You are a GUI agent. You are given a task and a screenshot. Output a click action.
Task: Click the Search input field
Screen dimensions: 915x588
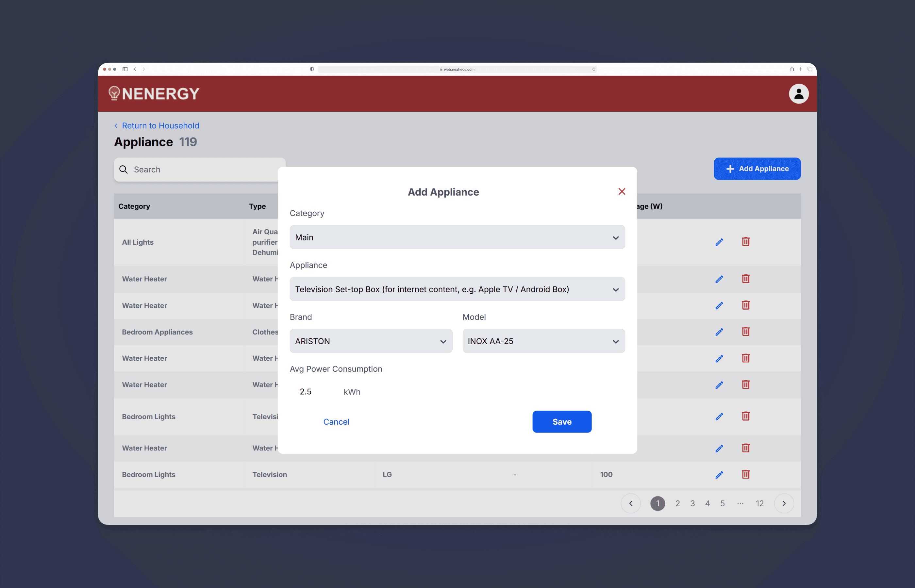(199, 170)
